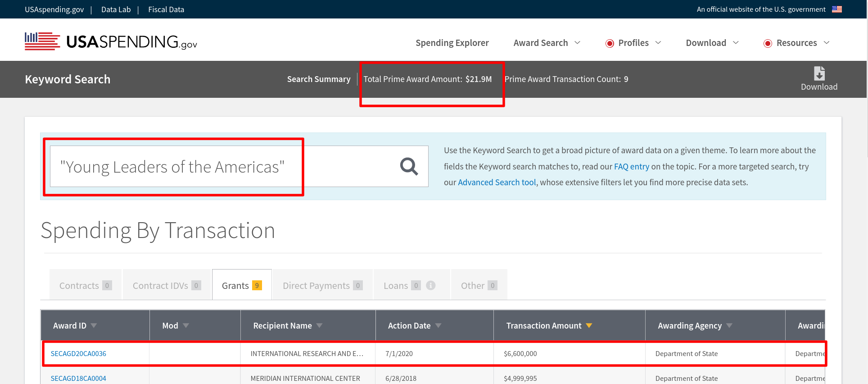The height and width of the screenshot is (384, 868).
Task: Switch to the Contracts tab
Action: click(x=86, y=285)
